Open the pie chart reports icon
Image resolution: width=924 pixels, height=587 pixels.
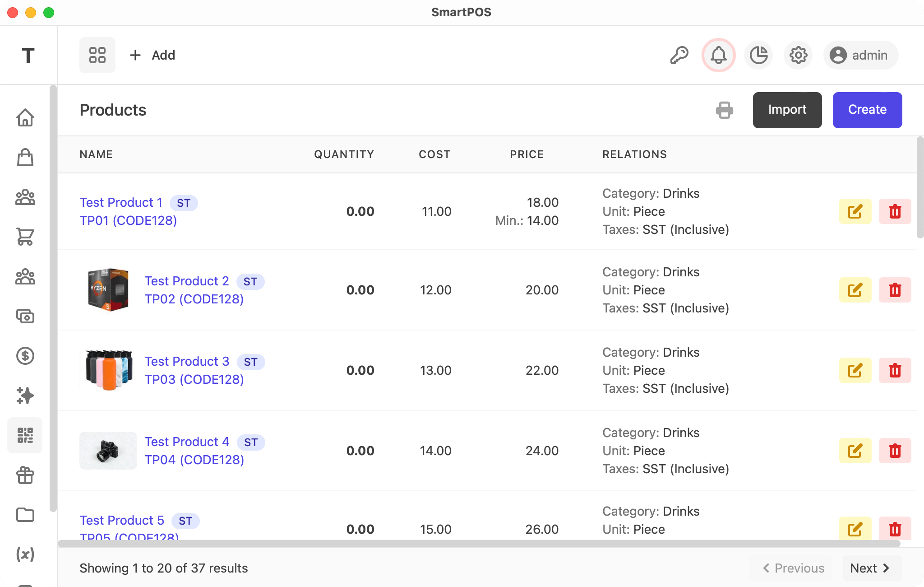(758, 55)
